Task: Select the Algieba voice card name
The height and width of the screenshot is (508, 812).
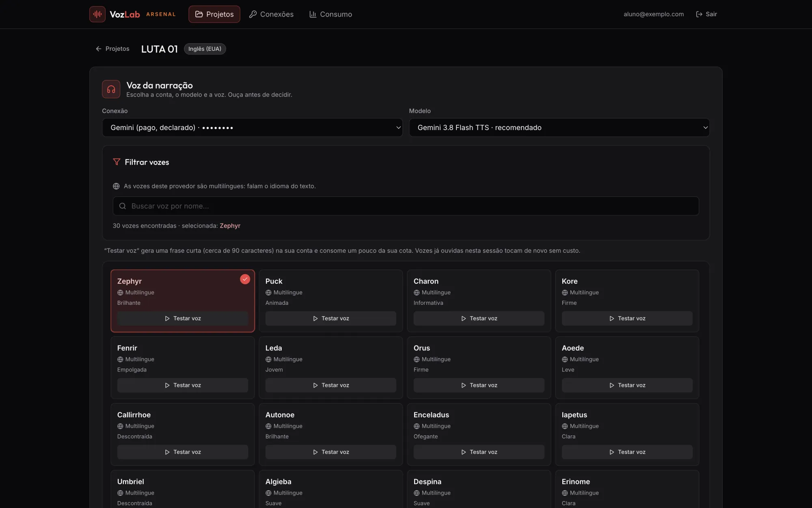Action: click(278, 482)
